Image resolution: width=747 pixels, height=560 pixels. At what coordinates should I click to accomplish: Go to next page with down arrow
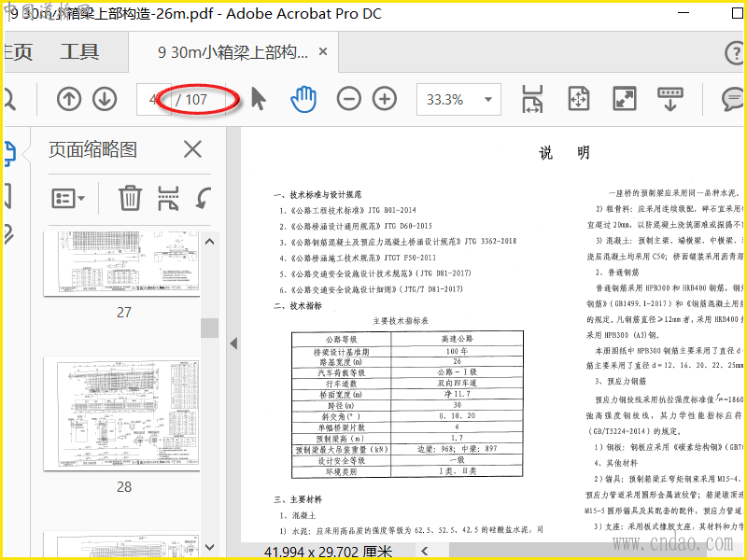click(105, 99)
